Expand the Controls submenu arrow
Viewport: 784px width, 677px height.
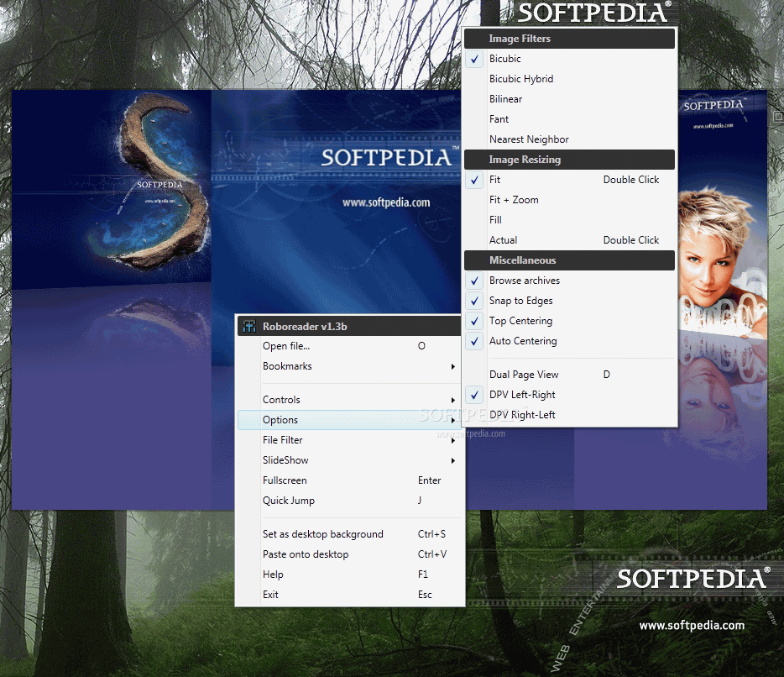(x=453, y=401)
